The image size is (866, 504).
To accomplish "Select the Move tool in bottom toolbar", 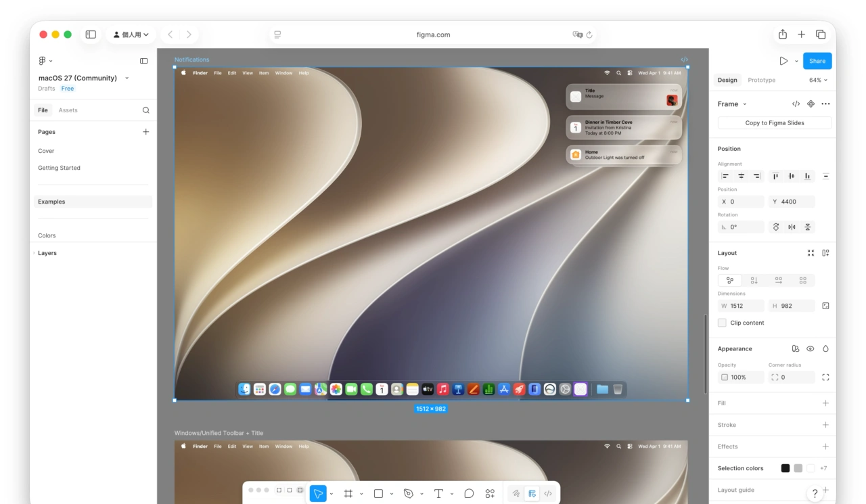I will [x=318, y=494].
